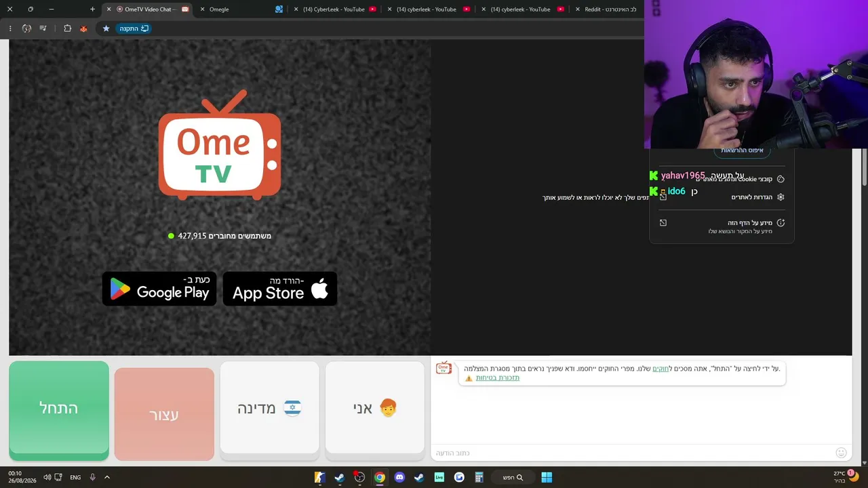Screen dimensions: 868x488
Task: Click the OmeTV television logo
Action: point(220,145)
